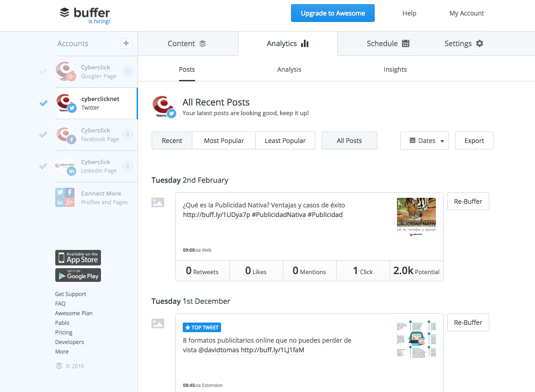Click the @davidtomas mention
This screenshot has height=392, width=535.
click(x=219, y=350)
